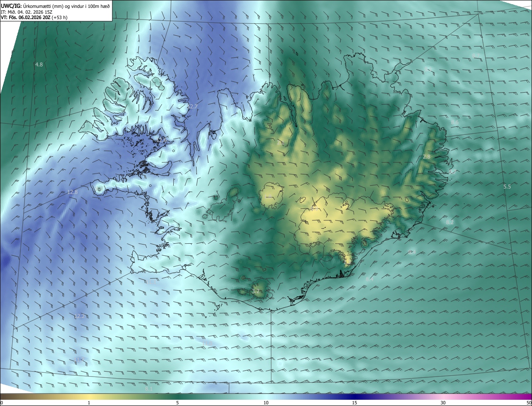Click the 4.8 value label in the northwest sea
This screenshot has height=406, width=532.
[39, 64]
